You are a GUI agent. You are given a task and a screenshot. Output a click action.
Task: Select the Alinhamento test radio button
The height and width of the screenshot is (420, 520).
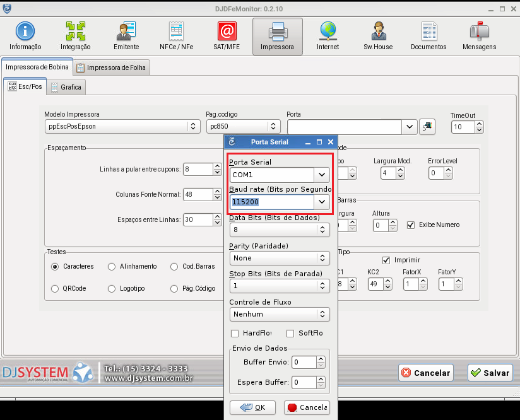(112, 267)
